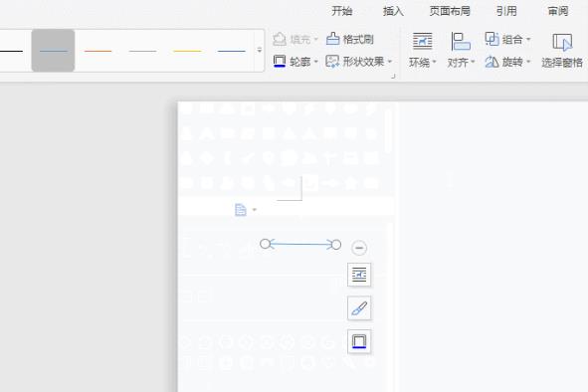
Task: Click the 填充 fill icon
Action: 280,39
